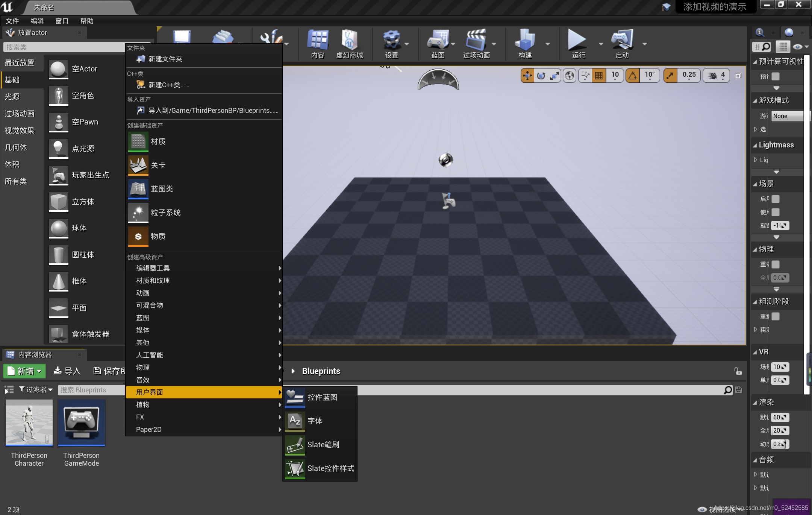
Task: Open the 蓝图 blueprint toolbar icon
Action: tap(438, 44)
